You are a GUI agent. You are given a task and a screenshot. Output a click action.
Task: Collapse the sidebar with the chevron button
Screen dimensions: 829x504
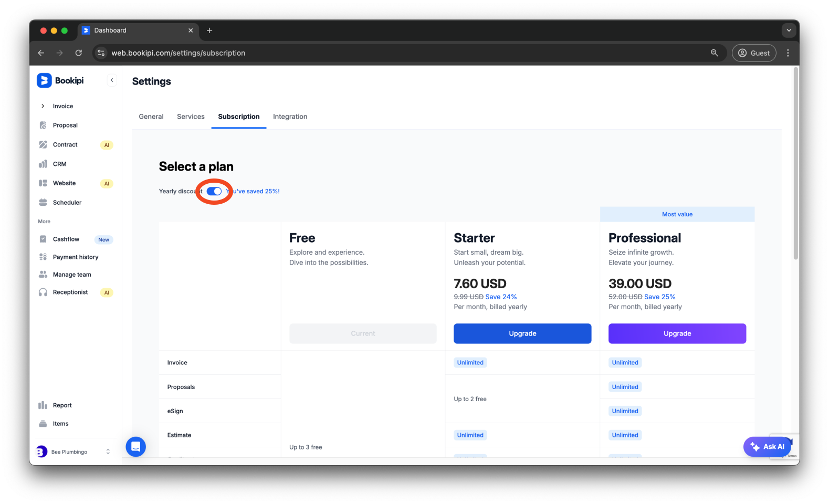pos(112,80)
